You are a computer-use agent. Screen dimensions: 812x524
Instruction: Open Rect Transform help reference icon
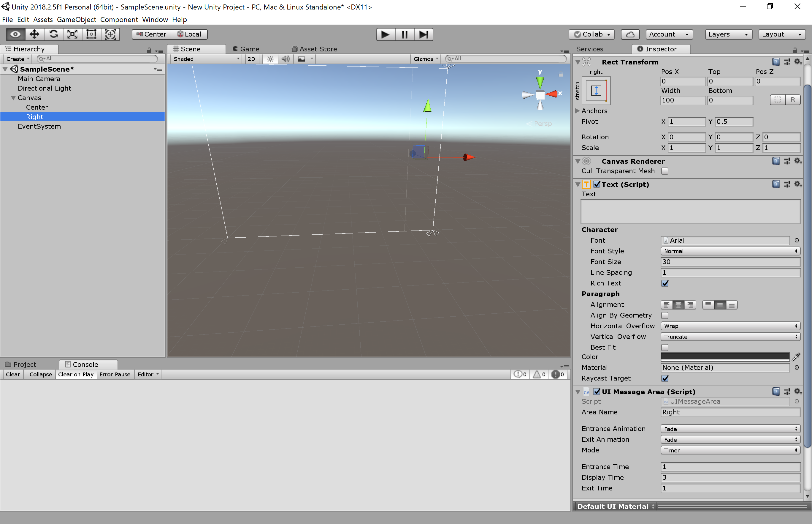(775, 61)
